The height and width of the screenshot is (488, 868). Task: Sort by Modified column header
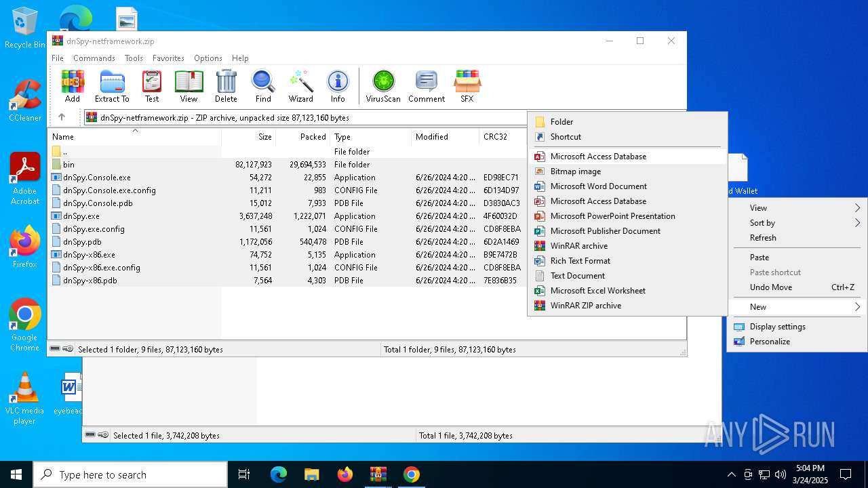pyautogui.click(x=445, y=137)
